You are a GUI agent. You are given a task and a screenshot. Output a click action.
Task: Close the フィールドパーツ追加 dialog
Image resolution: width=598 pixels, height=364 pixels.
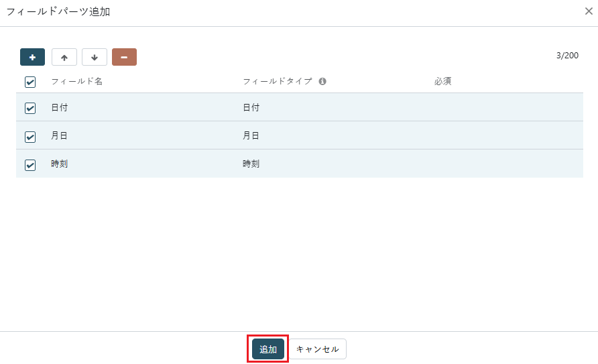[x=589, y=11]
